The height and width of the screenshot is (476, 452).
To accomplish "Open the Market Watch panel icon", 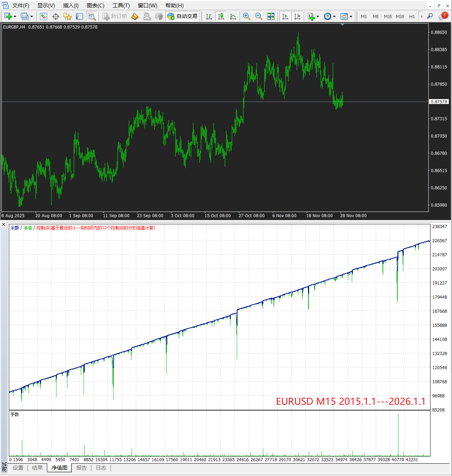I will pyautogui.click(x=43, y=17).
